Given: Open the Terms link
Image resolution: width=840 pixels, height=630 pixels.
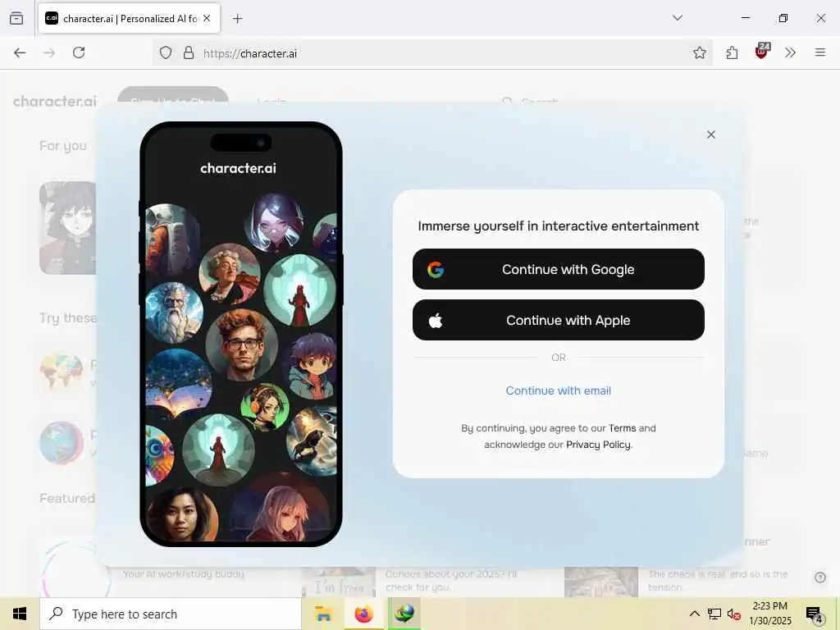Looking at the screenshot, I should (x=622, y=428).
